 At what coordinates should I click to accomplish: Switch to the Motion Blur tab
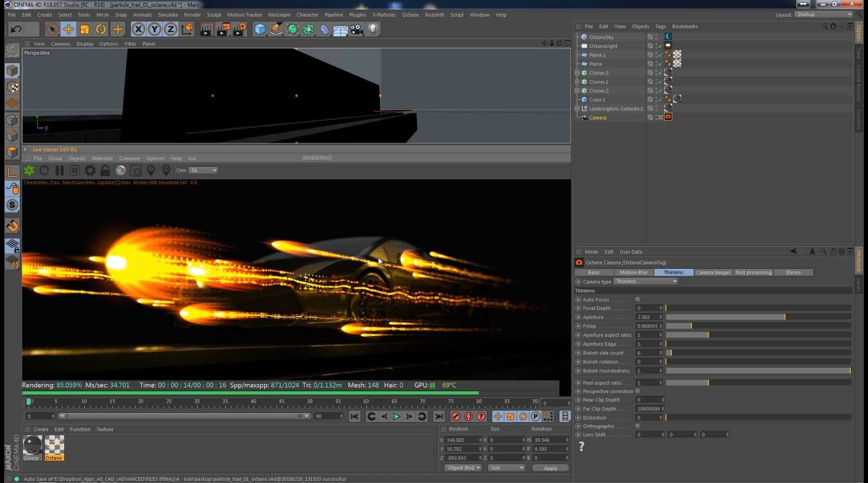(633, 272)
